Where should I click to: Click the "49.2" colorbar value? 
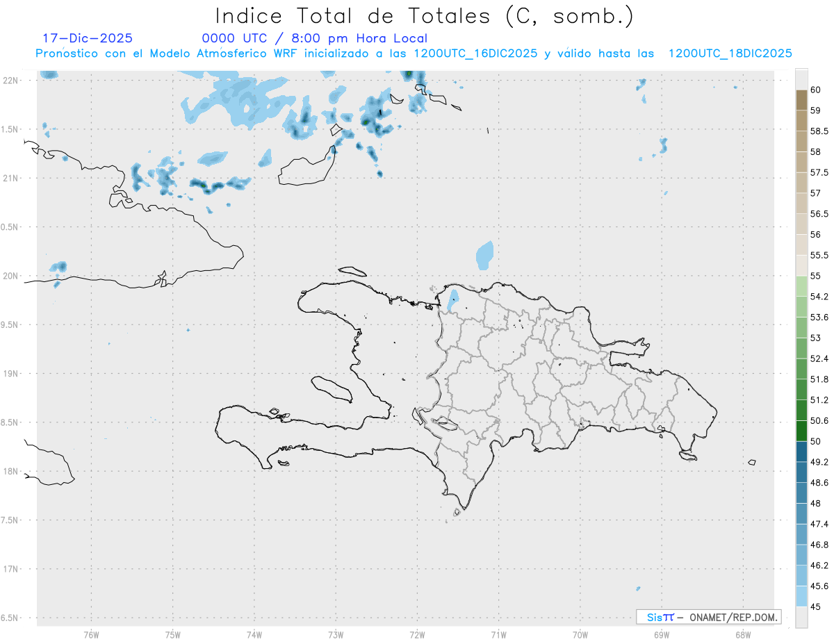(x=819, y=462)
